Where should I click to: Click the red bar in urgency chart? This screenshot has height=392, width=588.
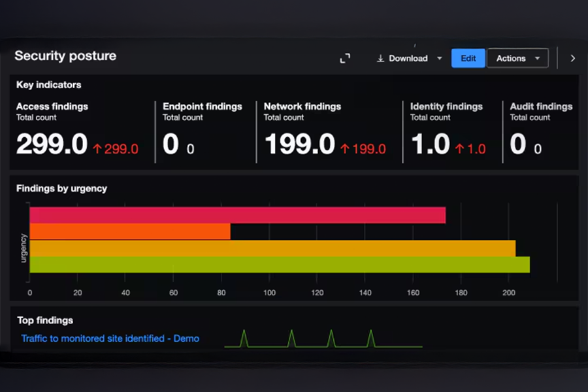237,215
